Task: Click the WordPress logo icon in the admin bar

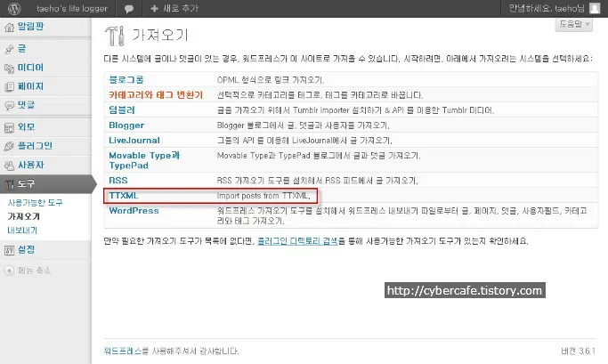Action: tap(14, 8)
